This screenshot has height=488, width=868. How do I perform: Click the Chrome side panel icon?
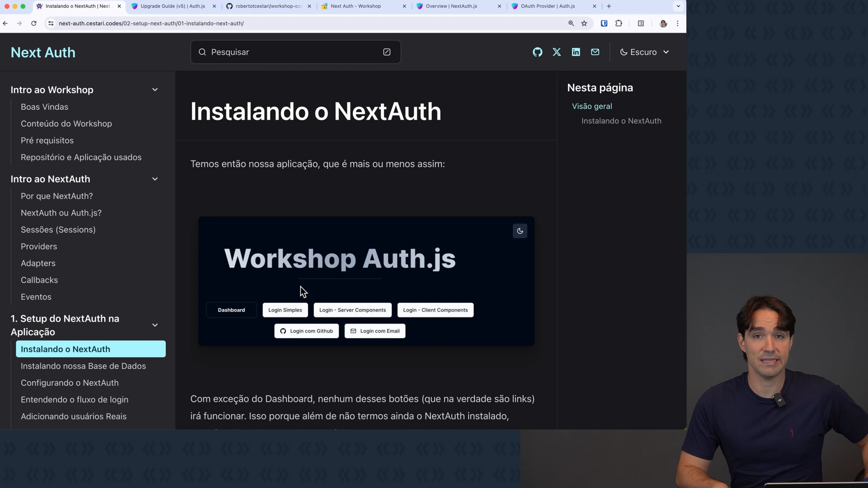[641, 23]
